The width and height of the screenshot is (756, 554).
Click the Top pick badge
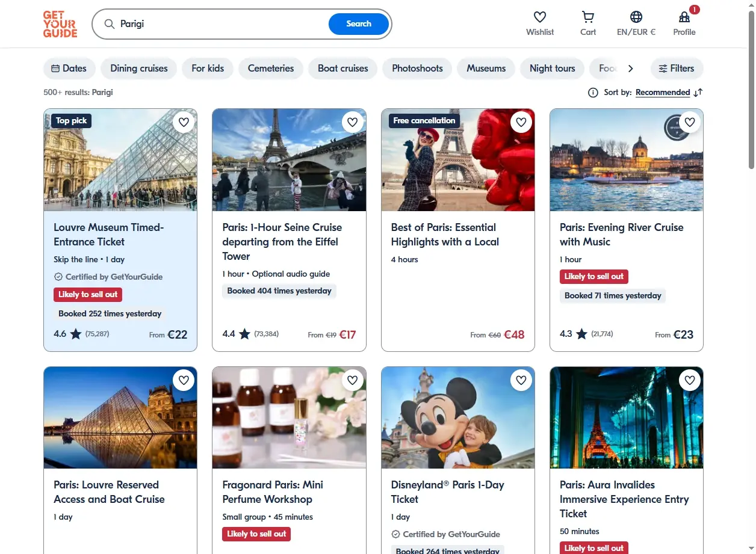click(x=71, y=120)
